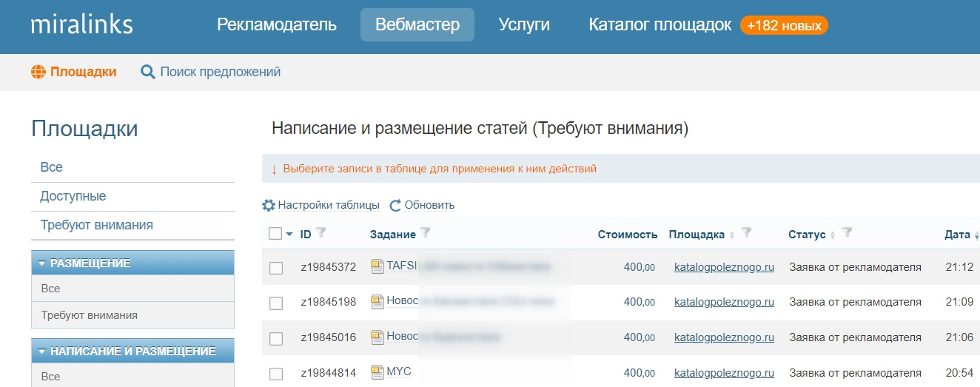Click the orange globe Площадки icon
This screenshot has height=387, width=980.
[x=38, y=72]
